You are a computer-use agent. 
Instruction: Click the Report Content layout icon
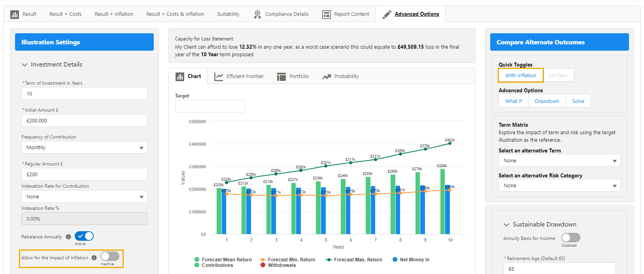(x=326, y=15)
